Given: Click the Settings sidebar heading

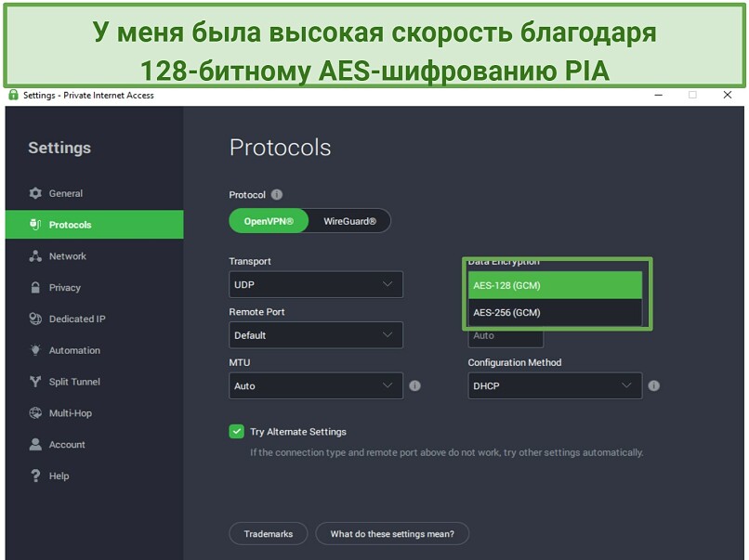Looking at the screenshot, I should click(59, 148).
